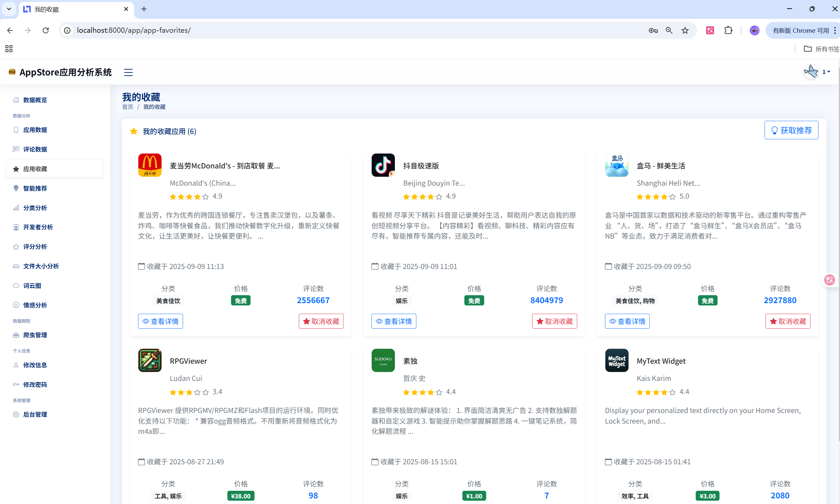
Task: Unfavorite the McDonald's app
Action: (321, 321)
